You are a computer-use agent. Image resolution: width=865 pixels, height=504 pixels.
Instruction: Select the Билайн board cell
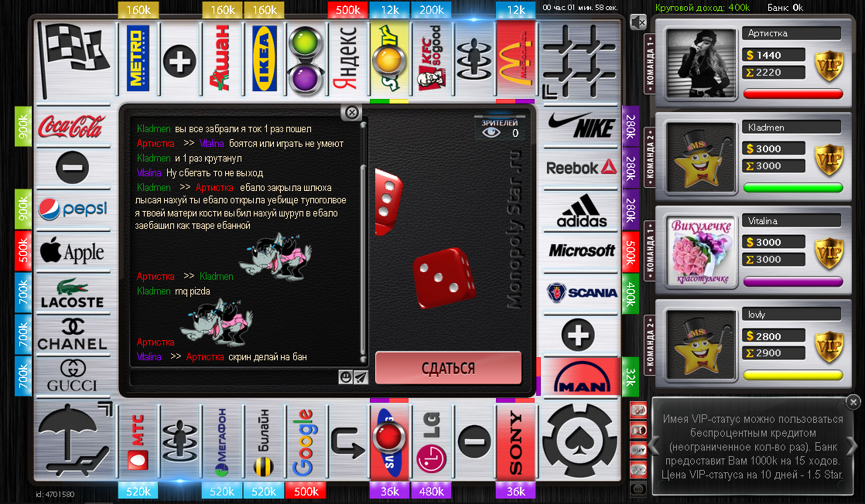[x=264, y=442]
